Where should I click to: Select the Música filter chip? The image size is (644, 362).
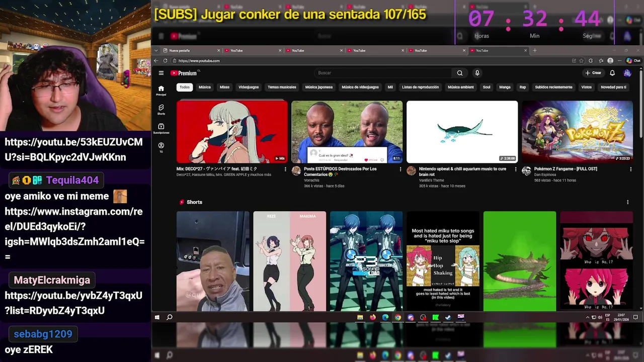tap(205, 87)
